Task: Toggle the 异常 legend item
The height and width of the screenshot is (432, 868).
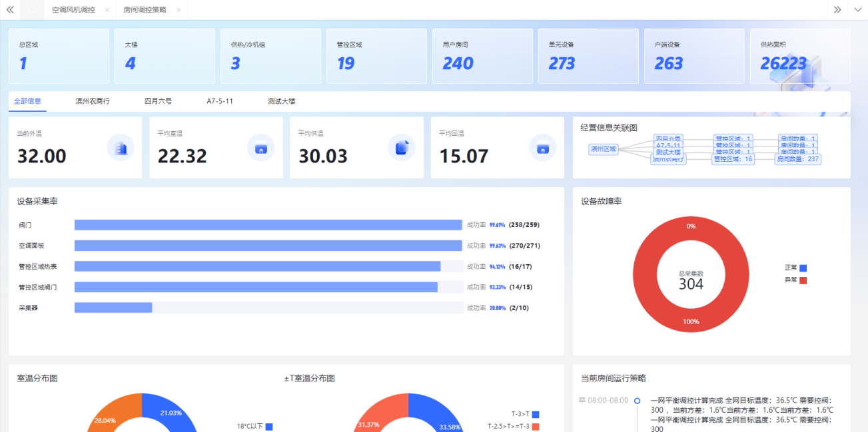Action: point(795,280)
